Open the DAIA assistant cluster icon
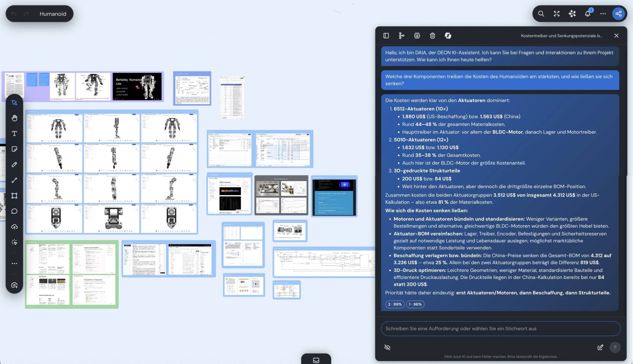 click(572, 14)
